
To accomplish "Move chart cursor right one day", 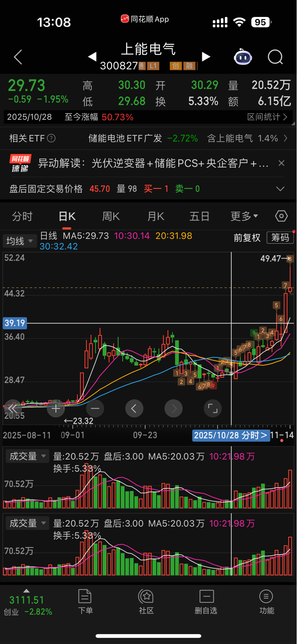I will 174,408.
